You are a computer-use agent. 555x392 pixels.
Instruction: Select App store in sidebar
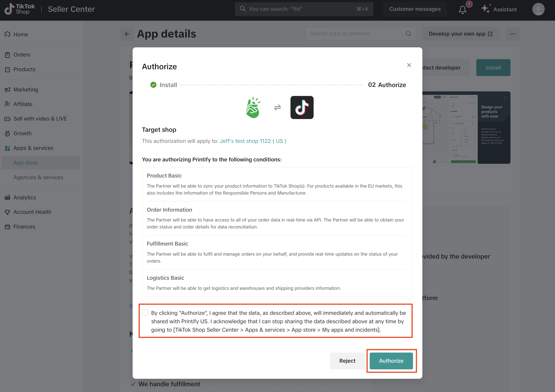[26, 163]
